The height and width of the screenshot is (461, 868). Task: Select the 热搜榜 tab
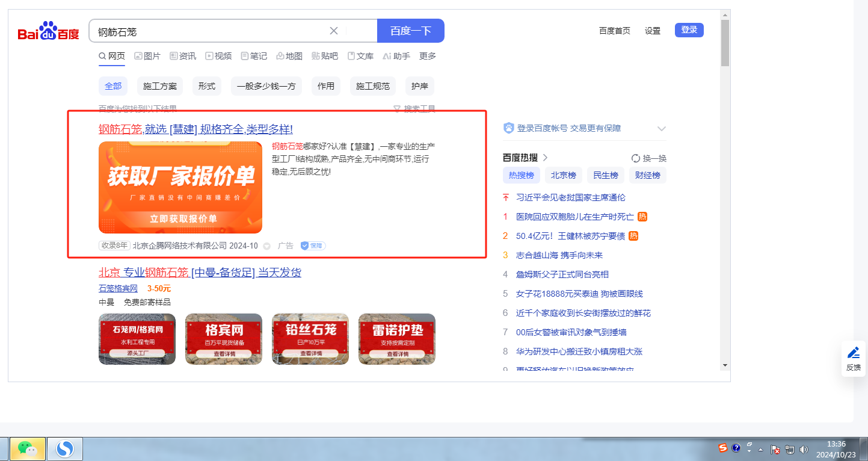(x=522, y=175)
